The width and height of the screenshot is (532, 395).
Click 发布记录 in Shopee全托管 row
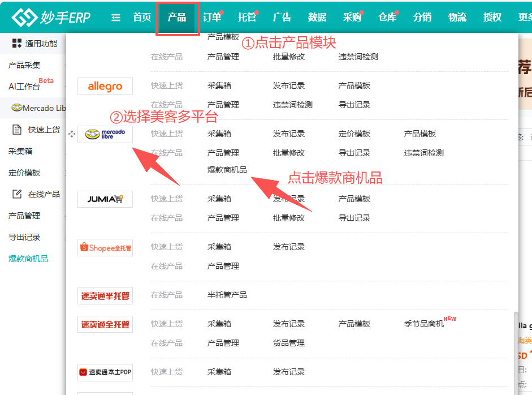click(289, 247)
